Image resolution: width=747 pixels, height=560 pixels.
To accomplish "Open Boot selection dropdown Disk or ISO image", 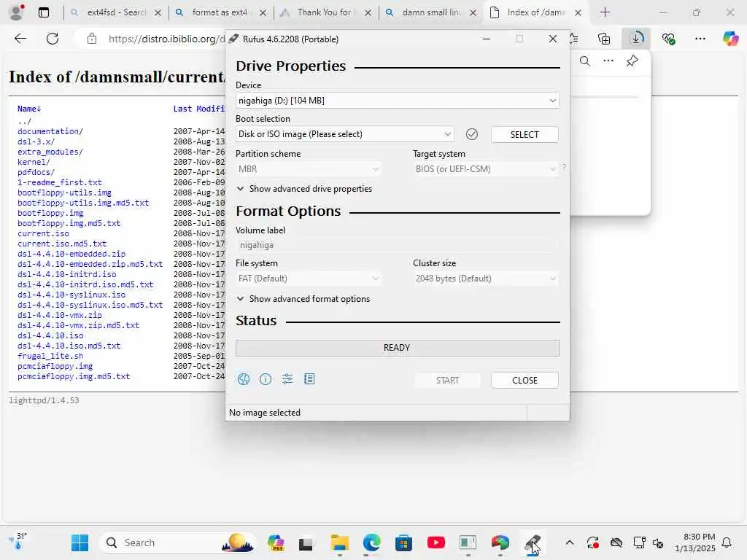I will pos(345,134).
